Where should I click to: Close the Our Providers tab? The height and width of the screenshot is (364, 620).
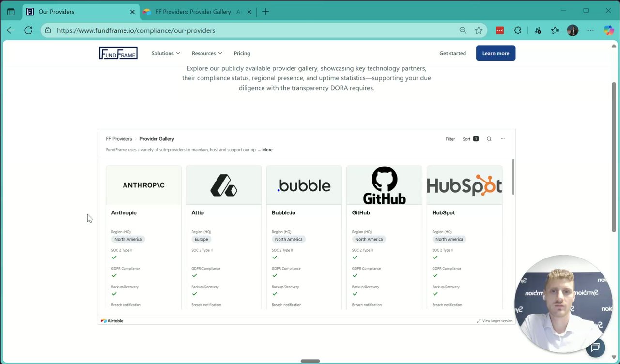(133, 12)
